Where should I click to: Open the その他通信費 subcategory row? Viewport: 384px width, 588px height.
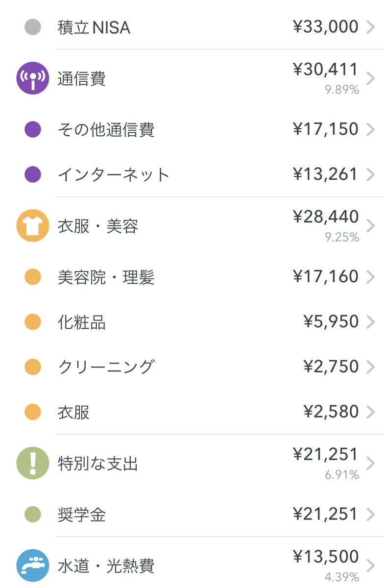(192, 129)
